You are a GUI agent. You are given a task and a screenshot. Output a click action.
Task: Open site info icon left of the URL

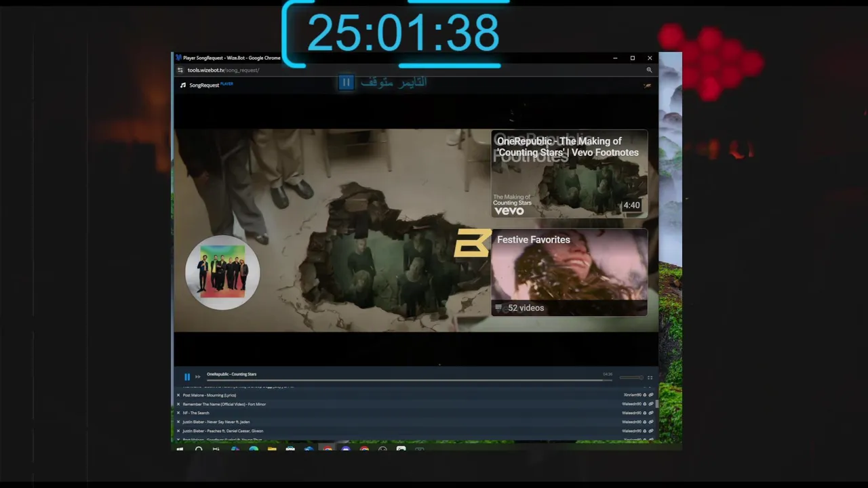click(x=180, y=70)
